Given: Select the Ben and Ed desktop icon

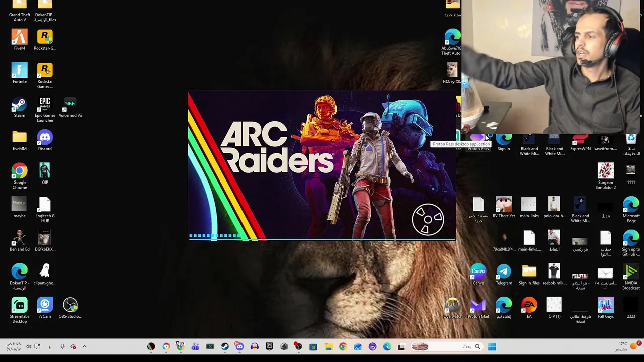Looking at the screenshot, I should [x=19, y=241].
